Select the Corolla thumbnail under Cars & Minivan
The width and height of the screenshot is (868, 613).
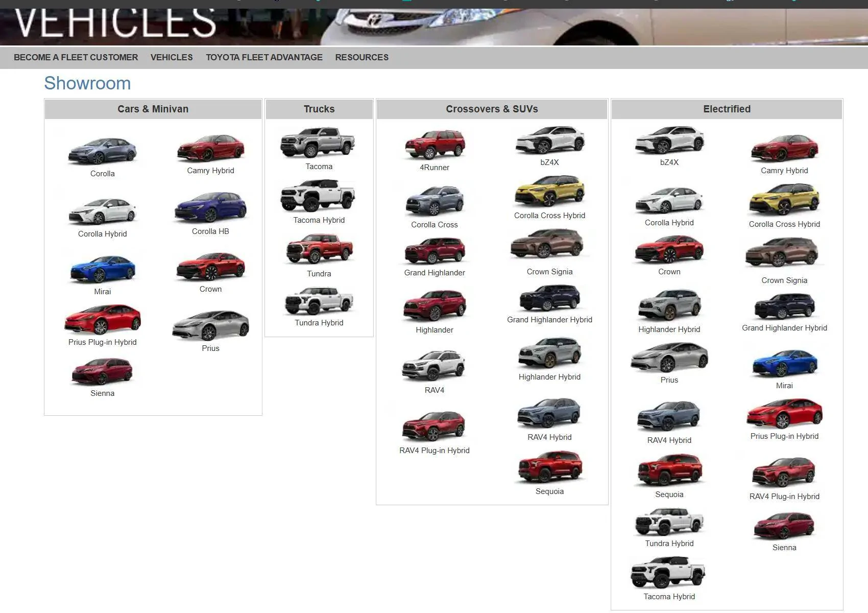[102, 151]
